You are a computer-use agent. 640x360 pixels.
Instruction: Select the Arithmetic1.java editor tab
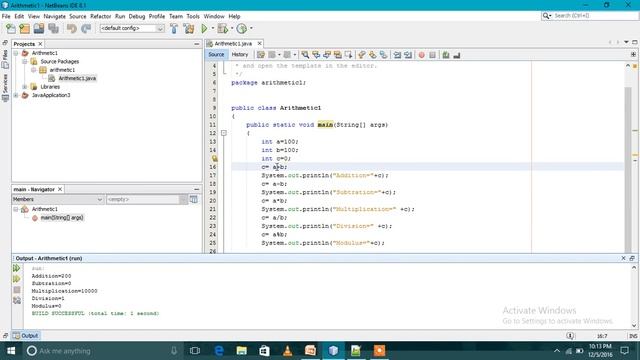point(233,43)
